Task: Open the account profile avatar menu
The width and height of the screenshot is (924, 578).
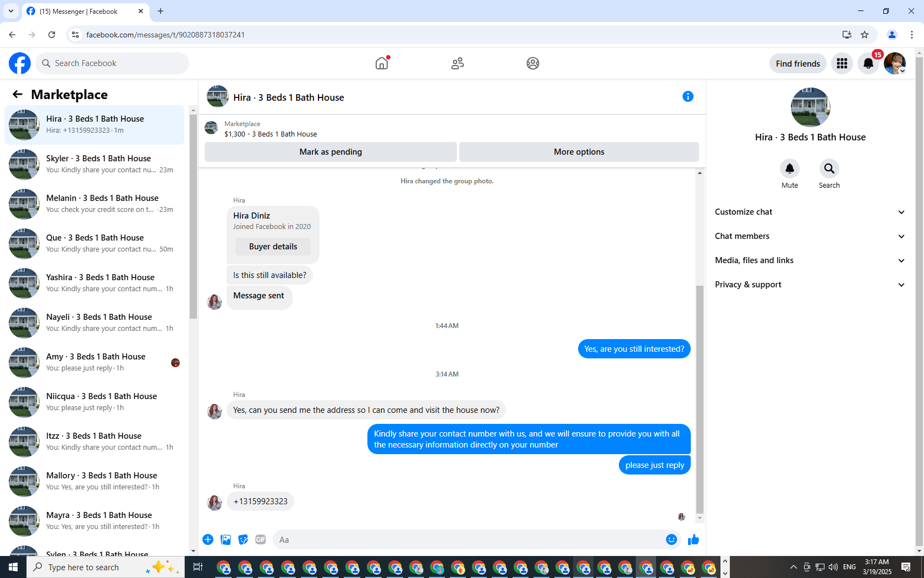Action: point(895,63)
